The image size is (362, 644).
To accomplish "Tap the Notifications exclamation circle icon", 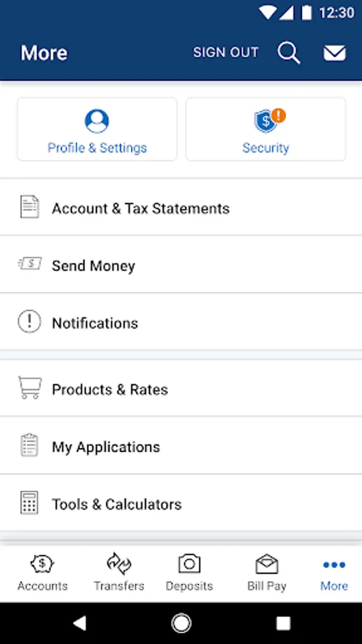I will tap(29, 321).
